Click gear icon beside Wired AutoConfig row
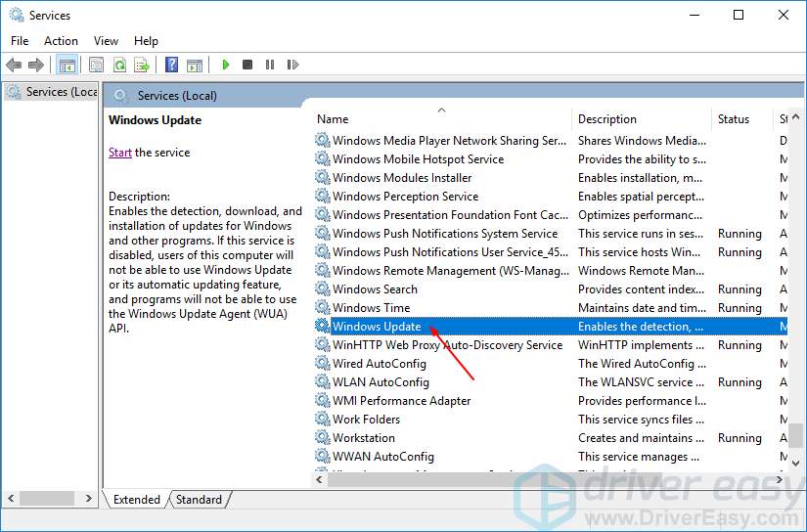The image size is (807, 532). (322, 363)
